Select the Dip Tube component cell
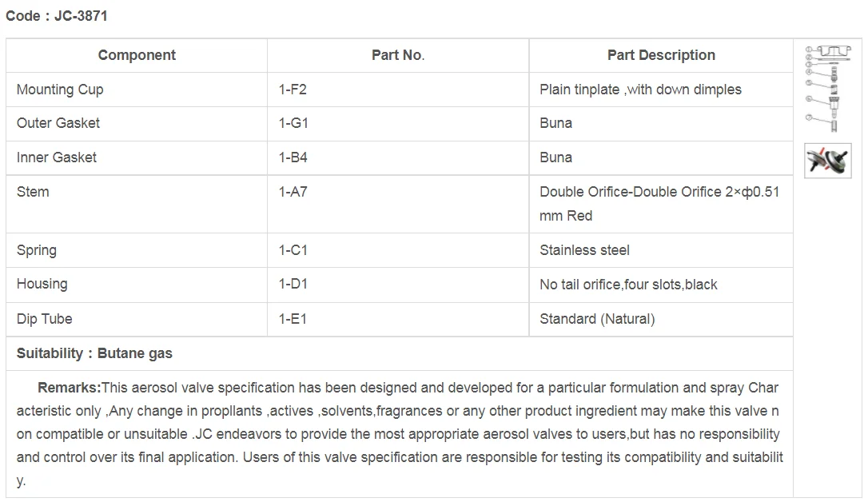 (x=137, y=320)
